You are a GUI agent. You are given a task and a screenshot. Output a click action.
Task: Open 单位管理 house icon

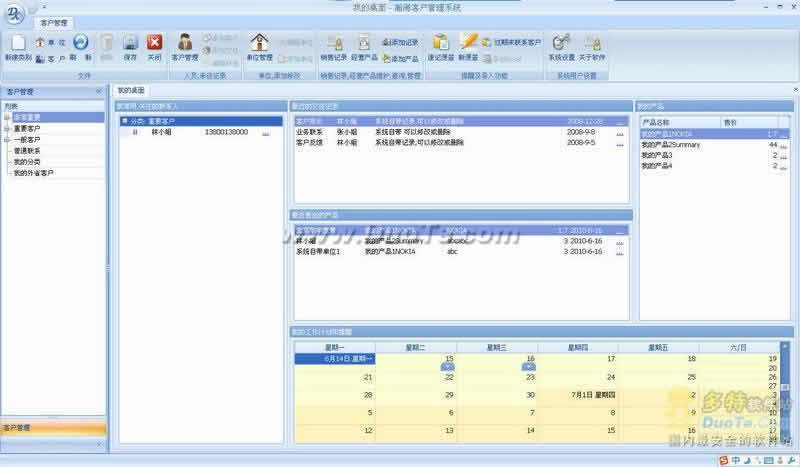click(x=259, y=47)
